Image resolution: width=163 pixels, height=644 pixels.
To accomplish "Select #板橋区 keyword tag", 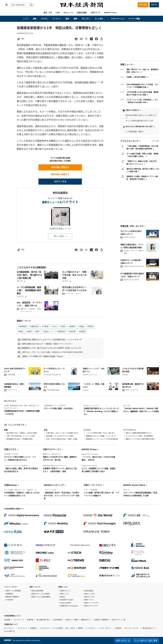I will [72, 327].
